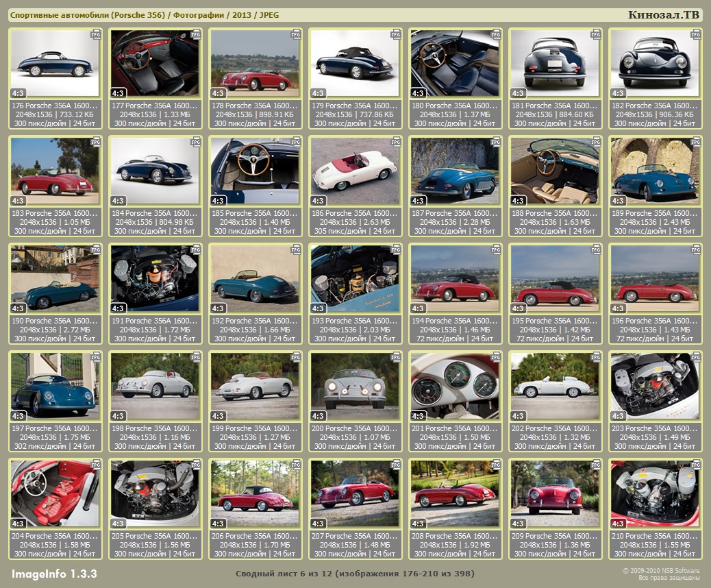Click the JPG icon on thumbnail 176

click(95, 34)
